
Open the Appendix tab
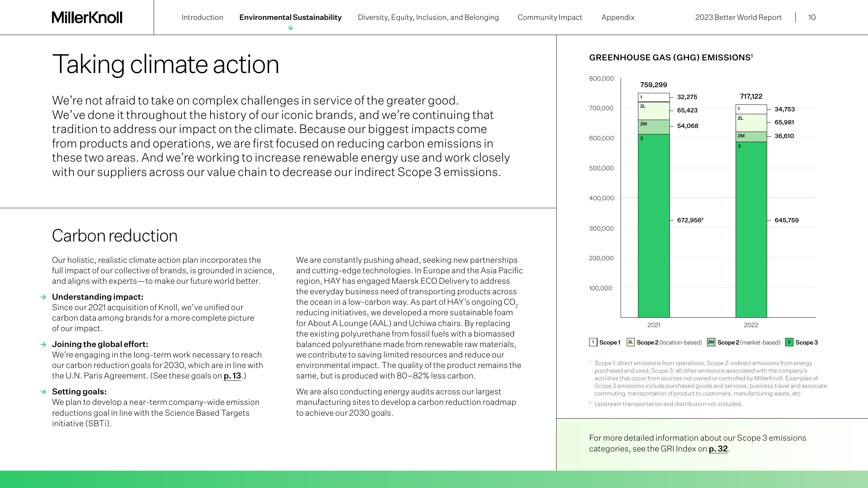tap(618, 17)
